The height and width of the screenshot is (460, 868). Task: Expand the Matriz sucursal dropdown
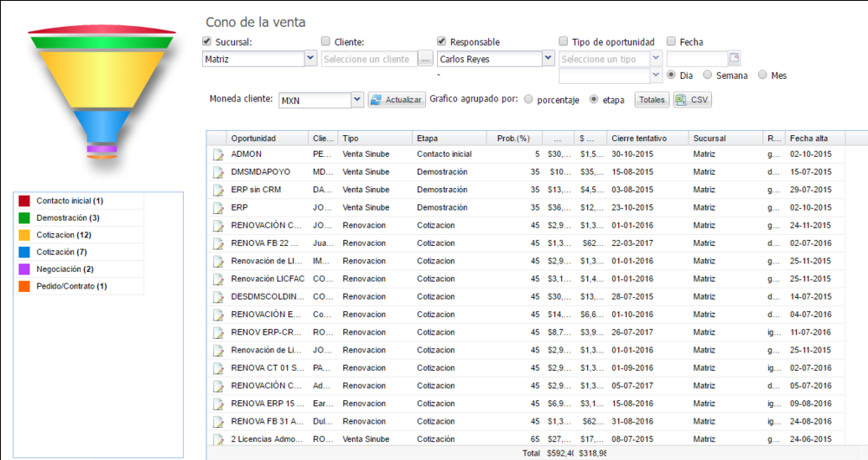point(310,58)
